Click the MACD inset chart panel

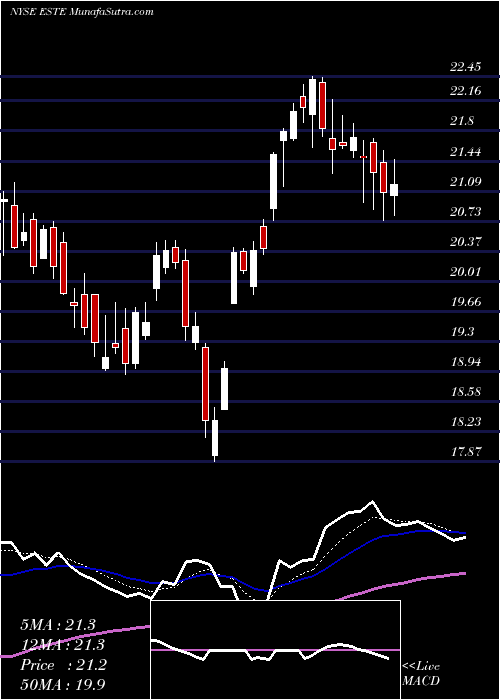tap(275, 650)
